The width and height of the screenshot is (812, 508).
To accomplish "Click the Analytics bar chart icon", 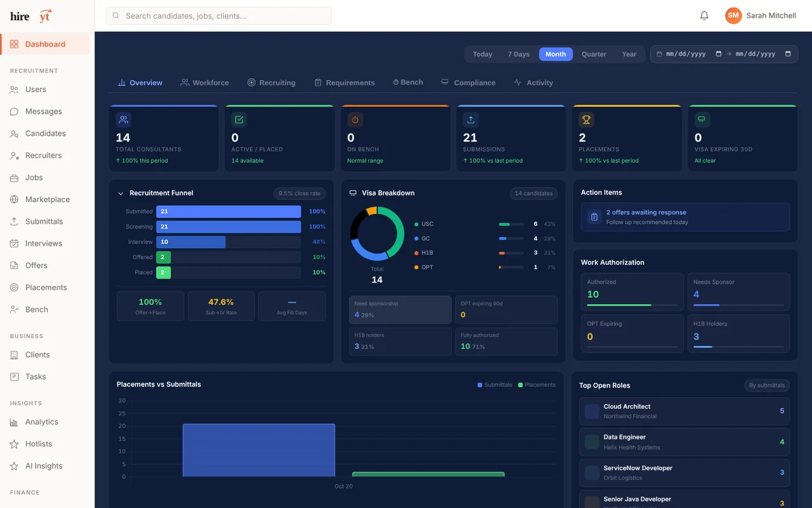I will coord(14,422).
